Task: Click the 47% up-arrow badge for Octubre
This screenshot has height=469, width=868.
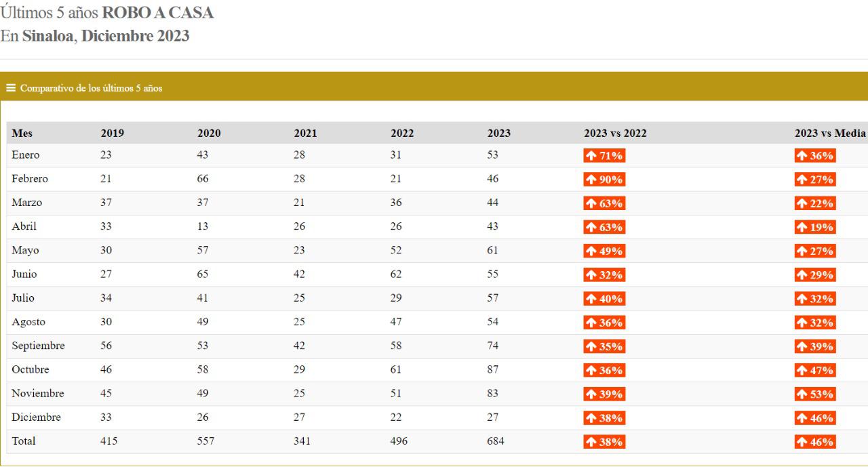Action: pos(815,371)
